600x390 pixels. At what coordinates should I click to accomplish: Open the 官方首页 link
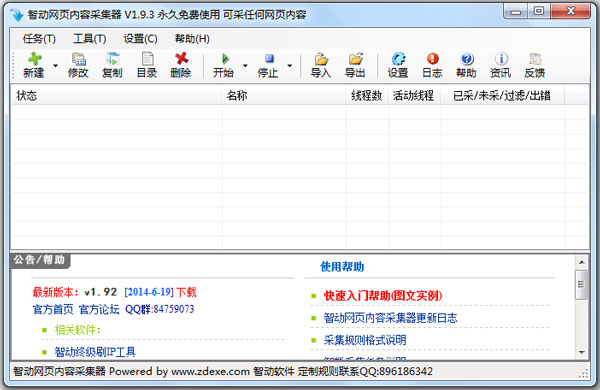click(53, 309)
